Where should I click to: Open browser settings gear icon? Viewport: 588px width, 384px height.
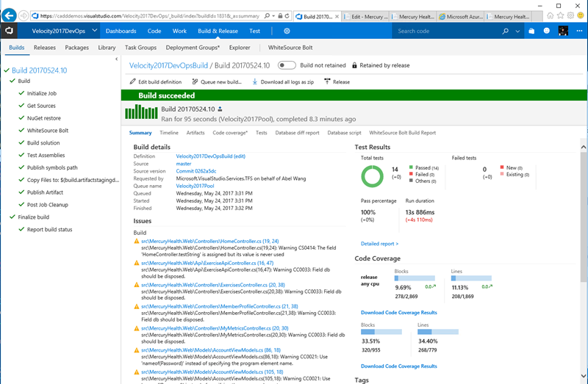[570, 15]
